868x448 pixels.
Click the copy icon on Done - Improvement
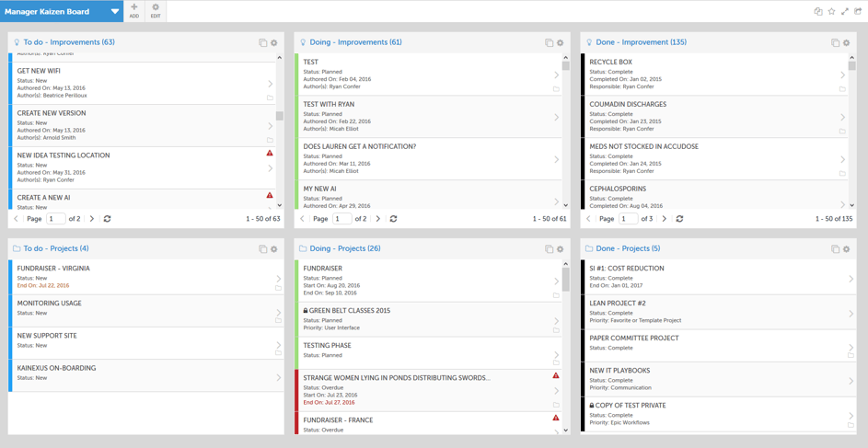(836, 42)
